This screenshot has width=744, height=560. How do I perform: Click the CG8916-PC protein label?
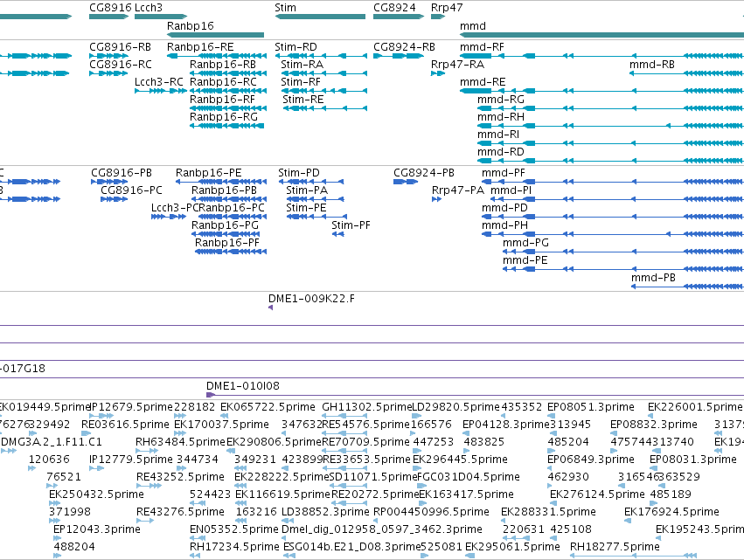point(131,190)
